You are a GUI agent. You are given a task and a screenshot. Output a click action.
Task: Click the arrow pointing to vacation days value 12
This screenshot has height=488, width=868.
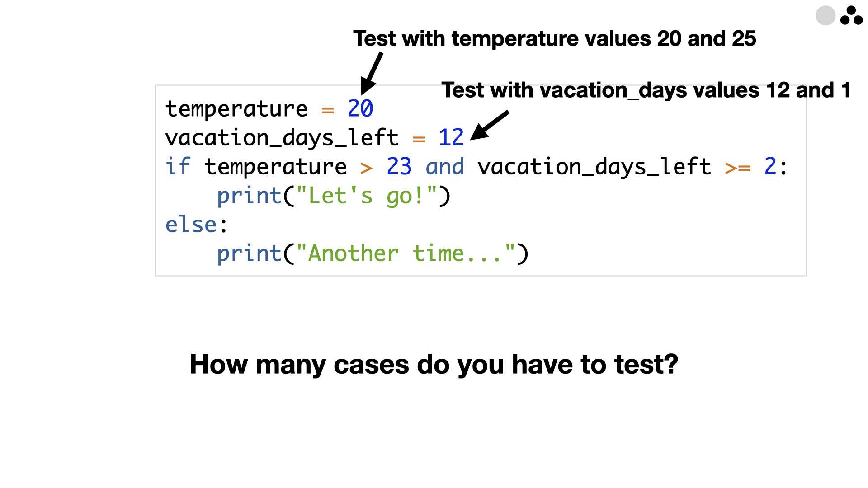tap(490, 125)
